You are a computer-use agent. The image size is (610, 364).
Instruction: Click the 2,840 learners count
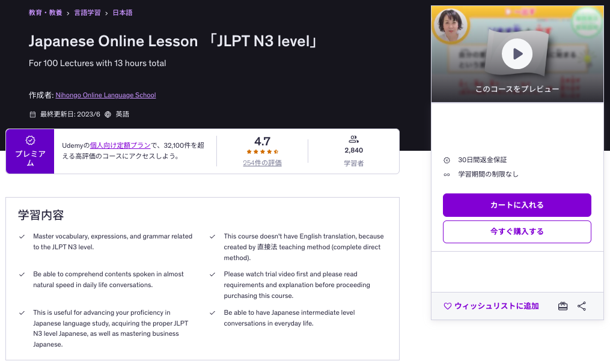pos(353,151)
